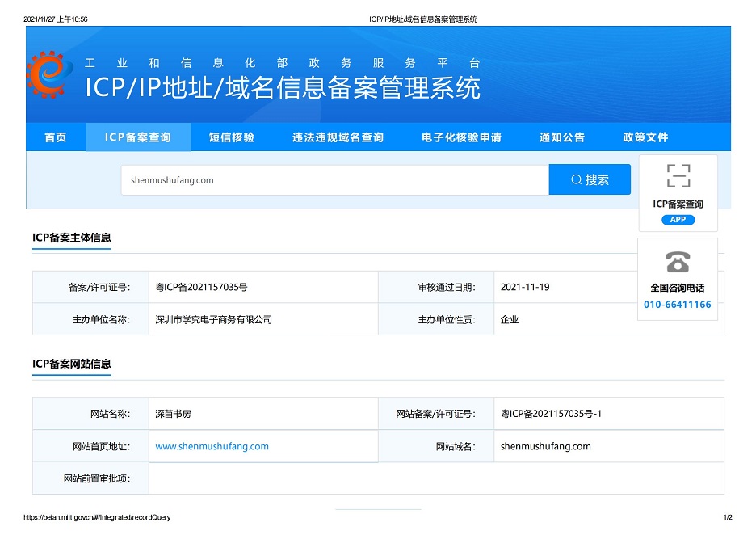
Task: Click the site license 粤ICP备2021157035号-1
Action: [551, 414]
